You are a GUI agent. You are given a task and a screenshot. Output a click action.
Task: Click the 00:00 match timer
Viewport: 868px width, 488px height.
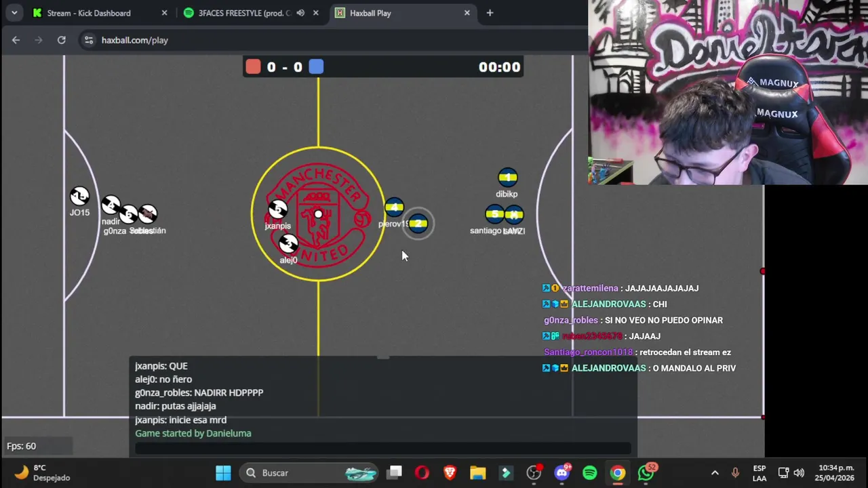point(499,66)
